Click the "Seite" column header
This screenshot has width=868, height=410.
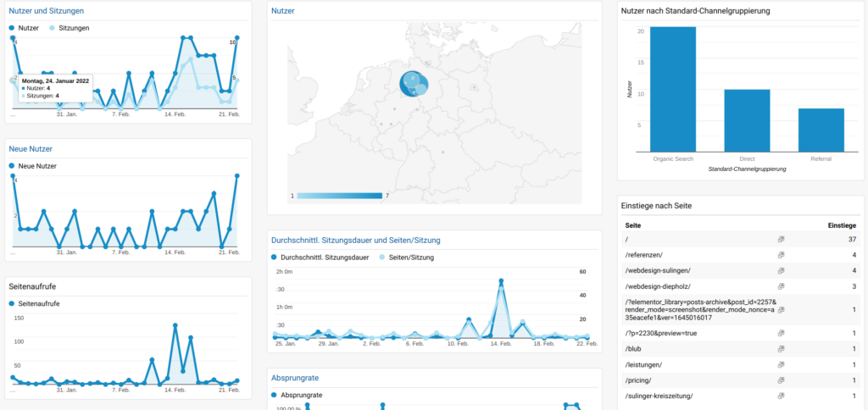click(633, 225)
